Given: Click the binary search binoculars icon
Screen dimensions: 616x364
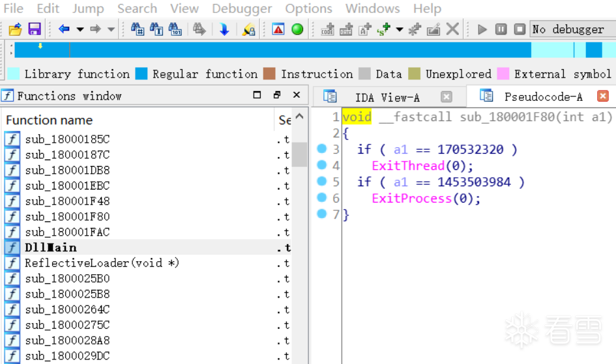Looking at the screenshot, I should 175,29.
